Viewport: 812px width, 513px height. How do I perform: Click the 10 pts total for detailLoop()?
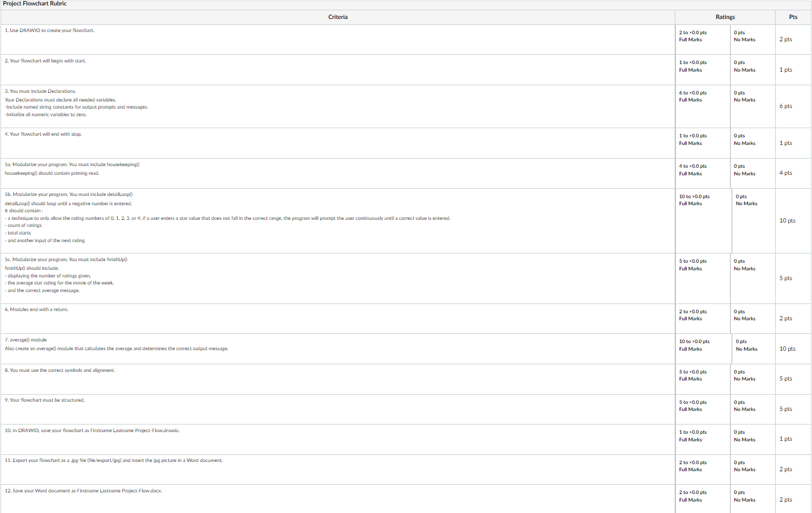pos(788,221)
